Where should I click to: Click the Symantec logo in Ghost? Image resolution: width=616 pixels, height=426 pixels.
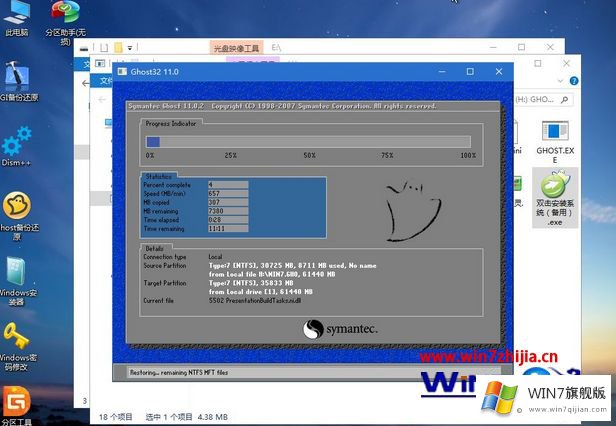(340, 329)
